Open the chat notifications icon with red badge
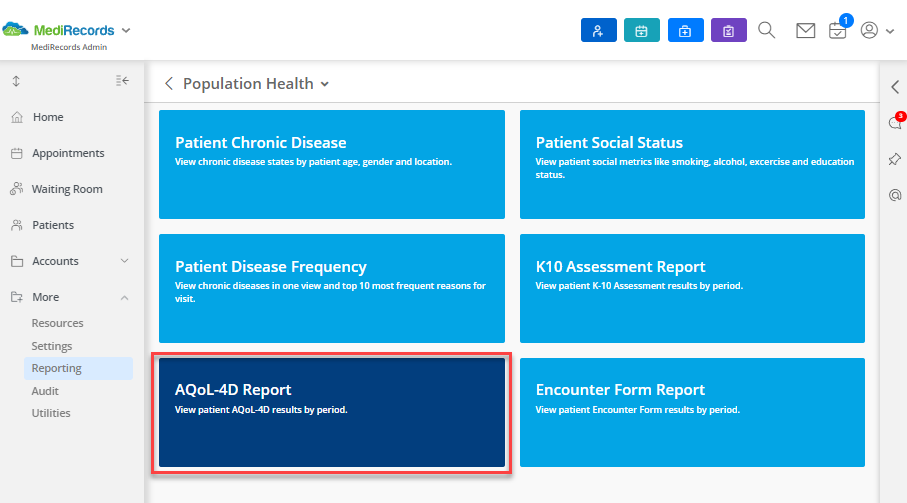The width and height of the screenshot is (907, 503). [x=896, y=121]
